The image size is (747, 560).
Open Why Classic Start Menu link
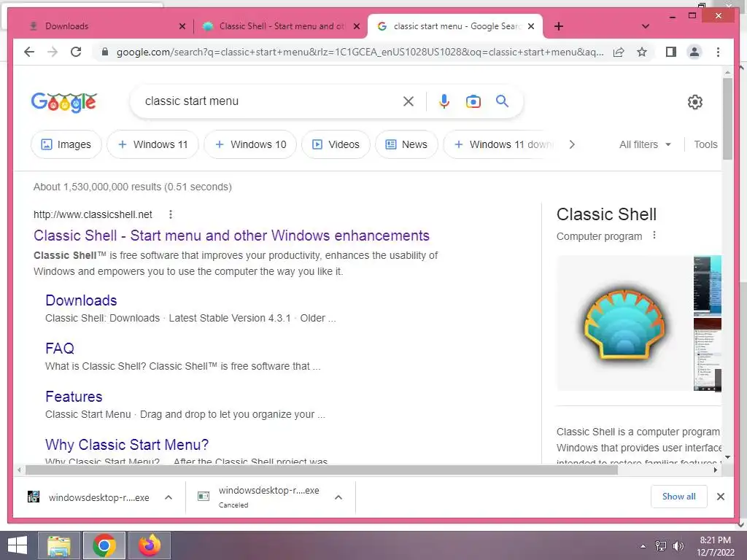click(x=127, y=444)
